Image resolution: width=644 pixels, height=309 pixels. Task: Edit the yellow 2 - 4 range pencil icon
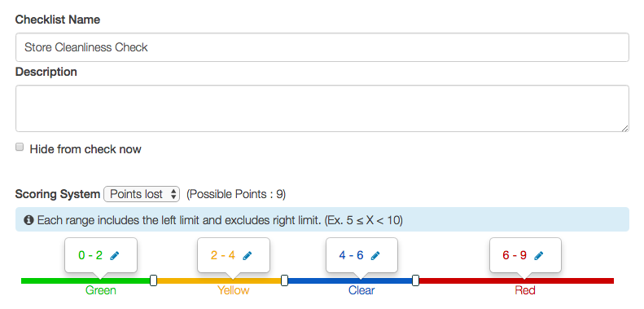(248, 255)
